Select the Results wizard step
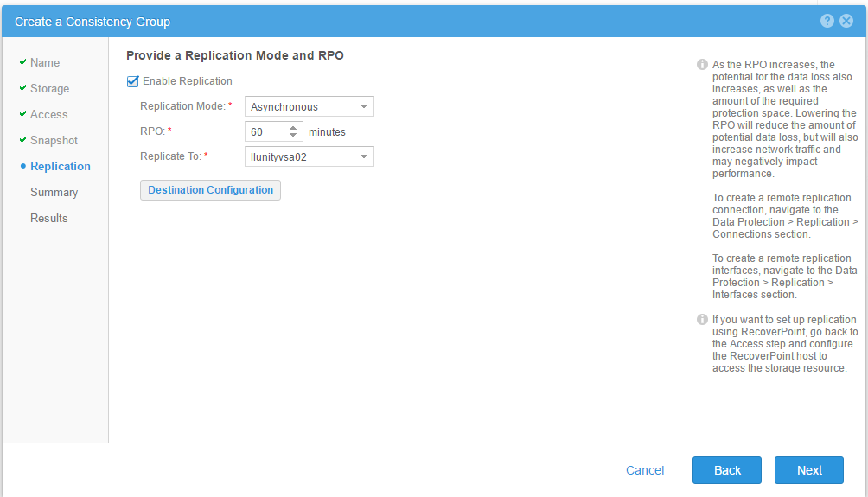This screenshot has height=497, width=868. point(48,218)
